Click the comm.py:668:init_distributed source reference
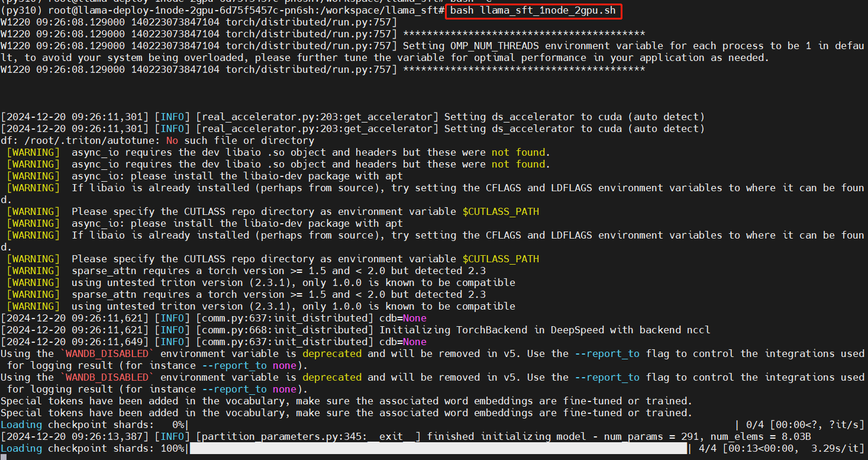 point(284,330)
